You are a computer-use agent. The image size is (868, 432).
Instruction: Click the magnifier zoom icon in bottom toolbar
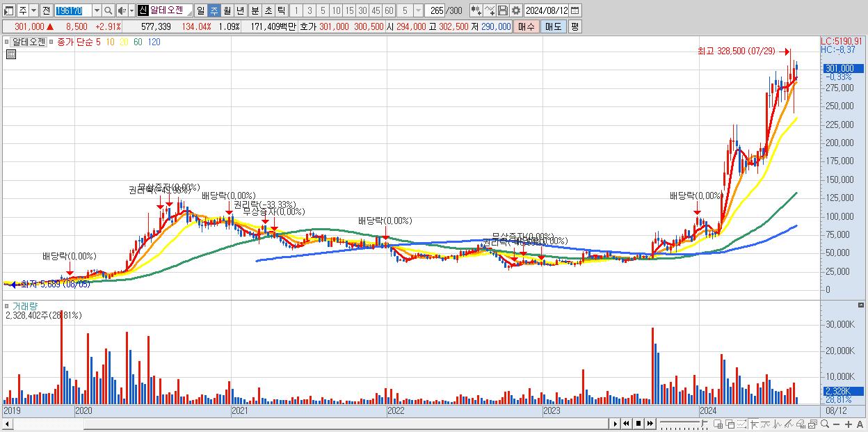click(825, 424)
